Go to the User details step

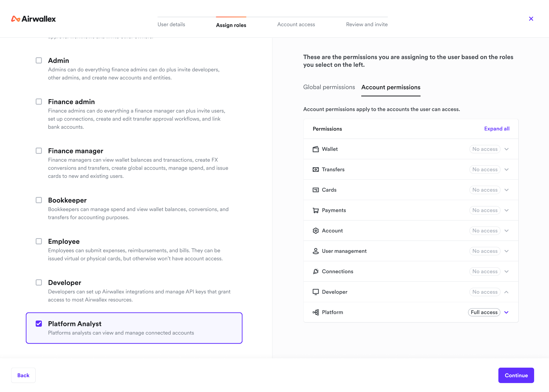171,24
